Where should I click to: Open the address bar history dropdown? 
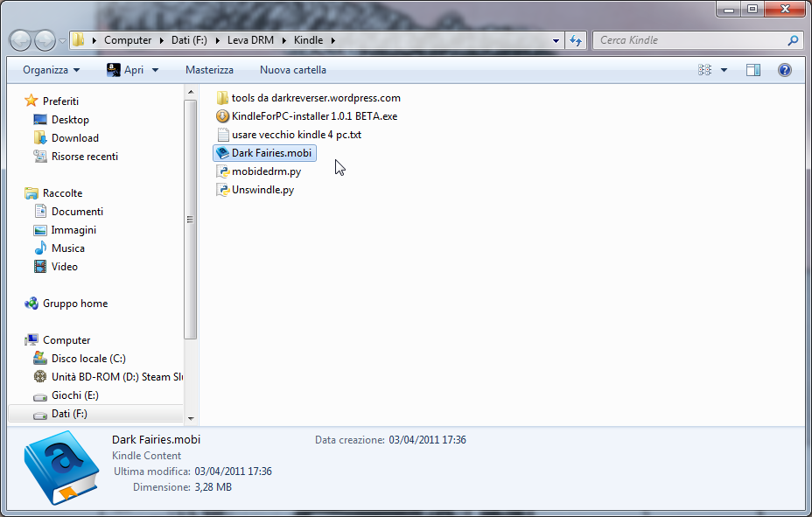(556, 40)
